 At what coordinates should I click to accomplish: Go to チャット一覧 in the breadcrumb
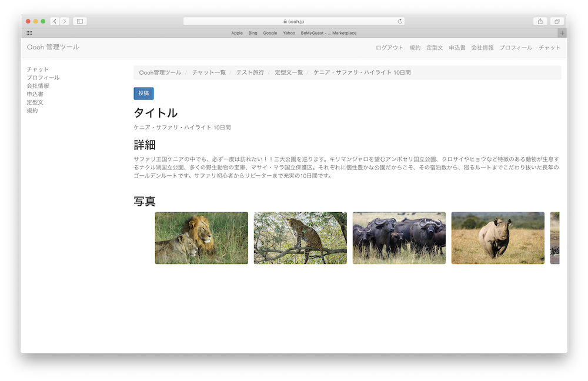click(209, 72)
